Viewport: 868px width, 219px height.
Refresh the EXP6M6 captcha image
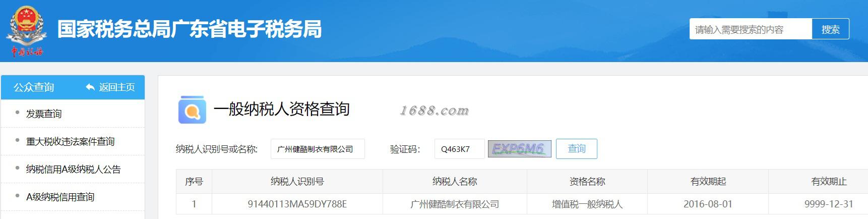tap(519, 149)
